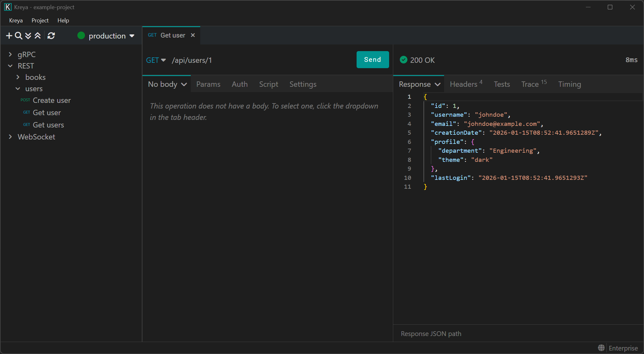Select the Create user POST operation
This screenshot has height=354, width=644.
tap(51, 100)
